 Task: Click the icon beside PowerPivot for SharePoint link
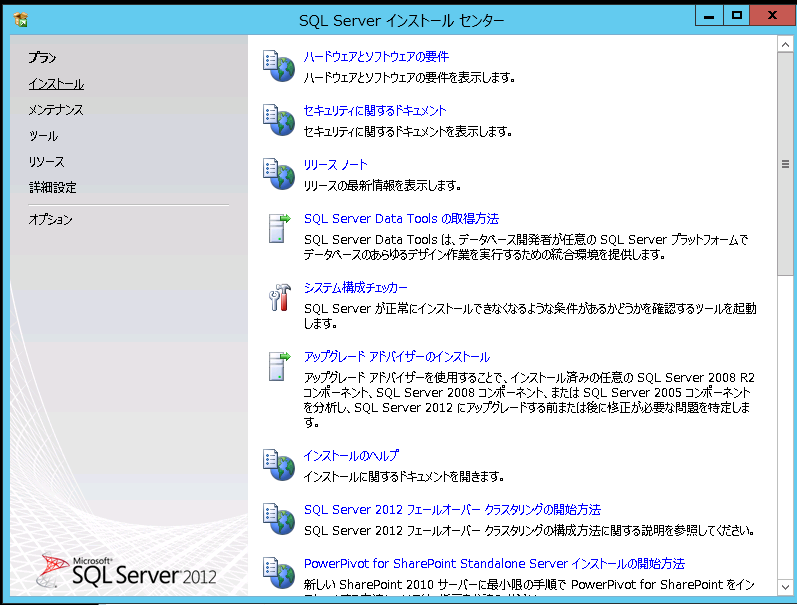[x=279, y=572]
